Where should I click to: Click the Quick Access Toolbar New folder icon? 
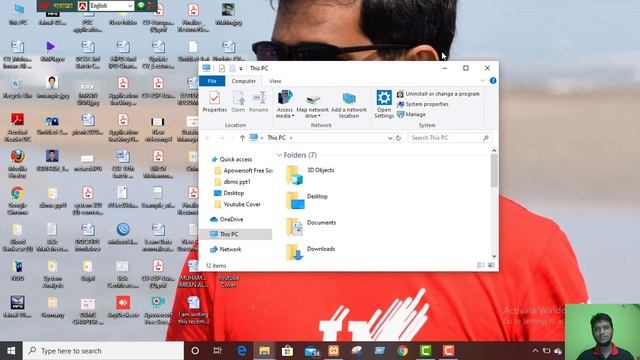tap(232, 68)
